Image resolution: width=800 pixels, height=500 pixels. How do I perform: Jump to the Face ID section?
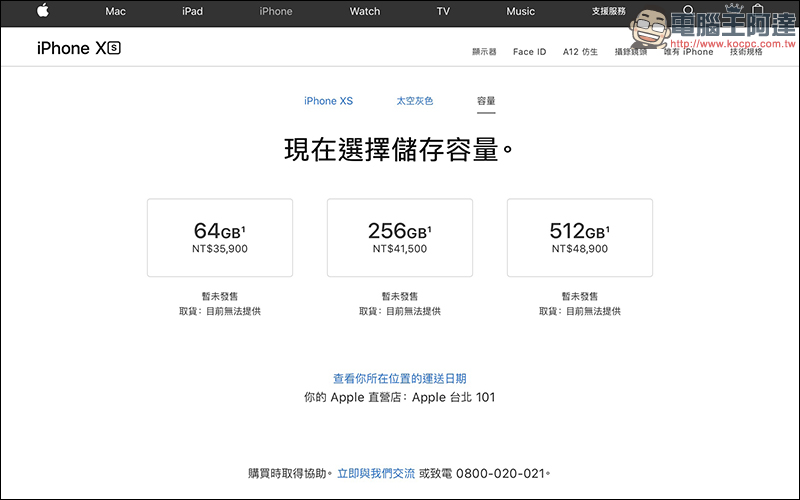529,52
